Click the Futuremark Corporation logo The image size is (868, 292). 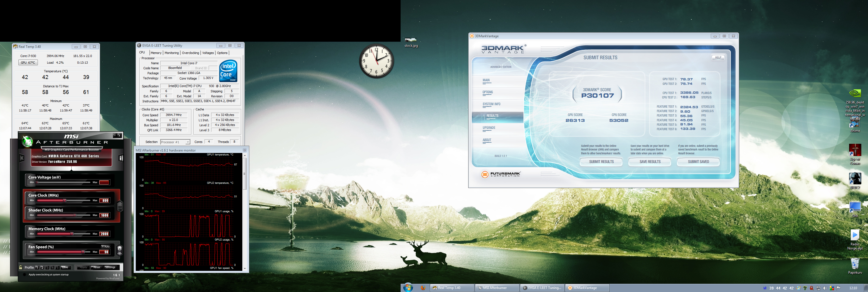click(x=501, y=174)
